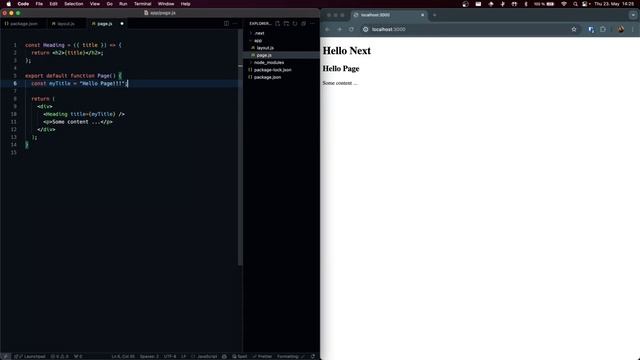Click the Wi-Fi status icon
The width and height of the screenshot is (640, 360).
coord(564,4)
